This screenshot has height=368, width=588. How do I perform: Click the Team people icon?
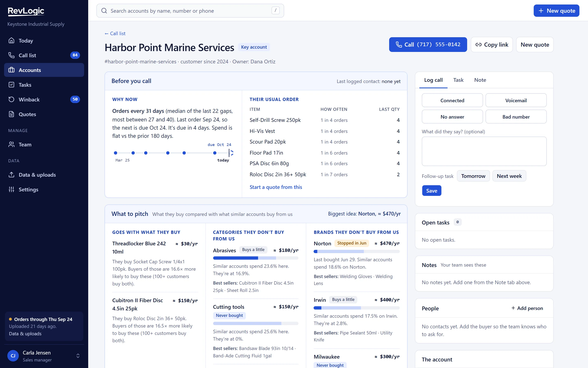coord(11,144)
